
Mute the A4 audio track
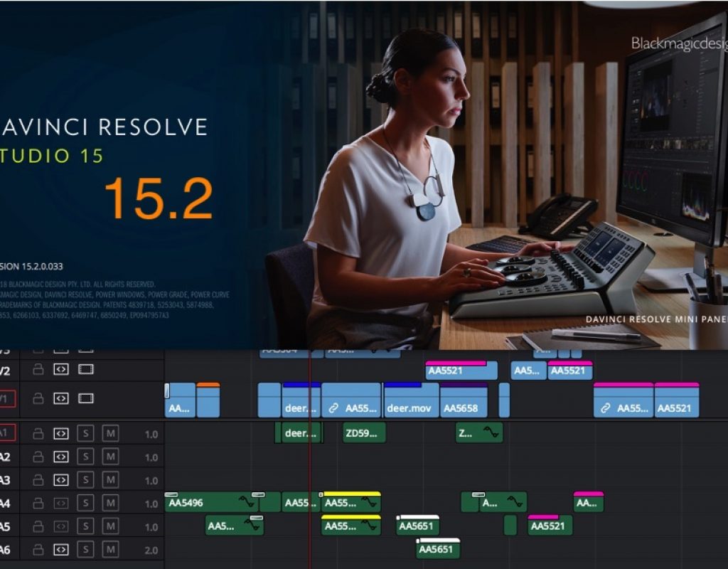point(110,503)
